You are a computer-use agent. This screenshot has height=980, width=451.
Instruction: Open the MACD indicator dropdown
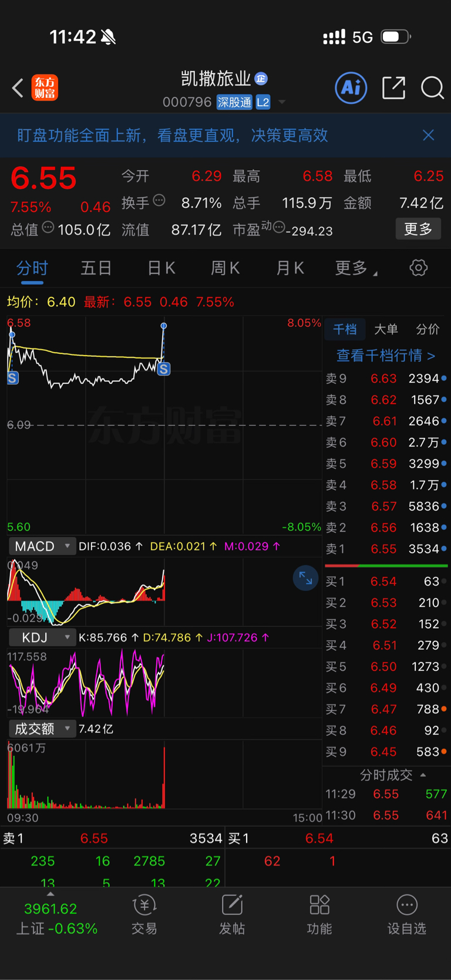tap(42, 546)
